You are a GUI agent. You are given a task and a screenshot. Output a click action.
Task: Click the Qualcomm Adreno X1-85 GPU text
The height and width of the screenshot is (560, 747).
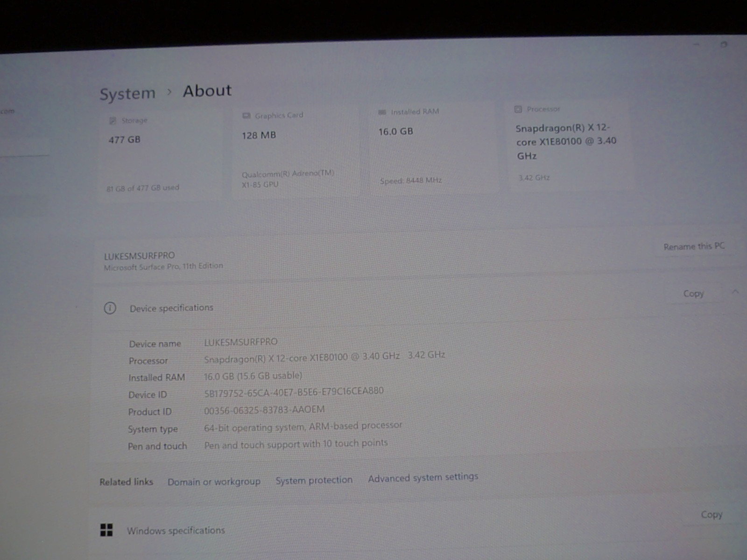click(288, 179)
